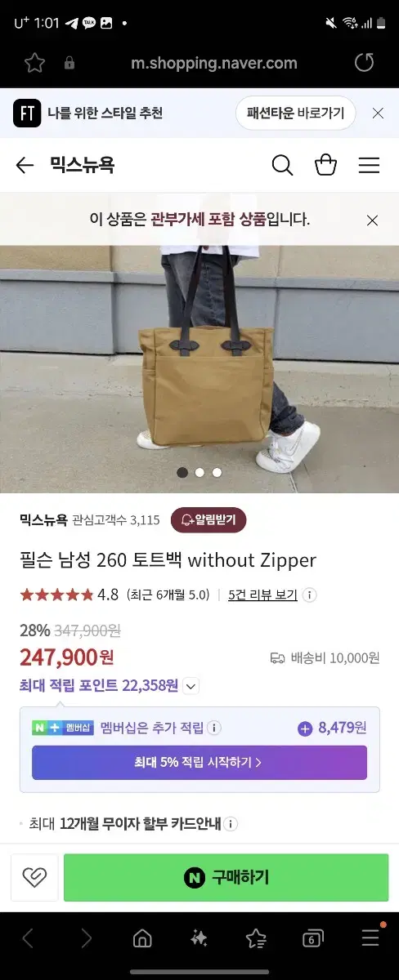Open the shopping bag cart
The image size is (399, 980).
coord(326,165)
